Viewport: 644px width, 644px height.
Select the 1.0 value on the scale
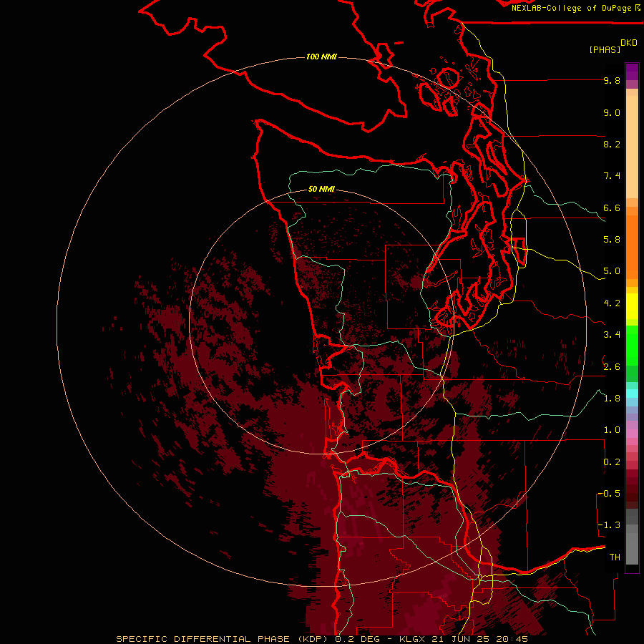tap(612, 430)
